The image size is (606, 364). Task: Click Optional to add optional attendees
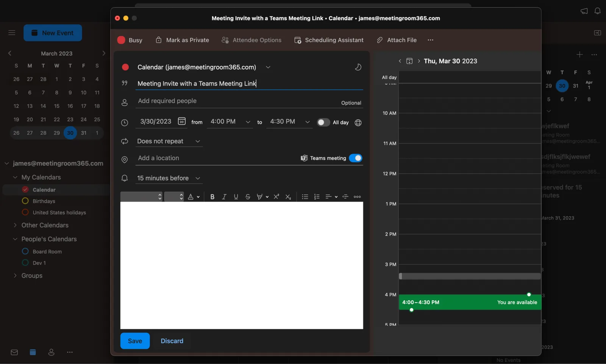pyautogui.click(x=351, y=103)
